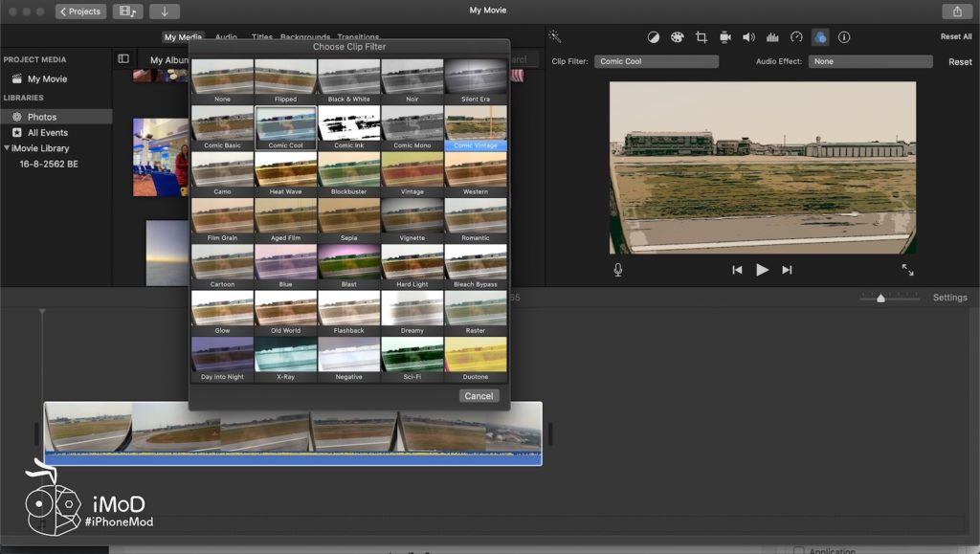Click the magic wand auto-enhance icon
This screenshot has width=980, height=554.
click(x=554, y=36)
